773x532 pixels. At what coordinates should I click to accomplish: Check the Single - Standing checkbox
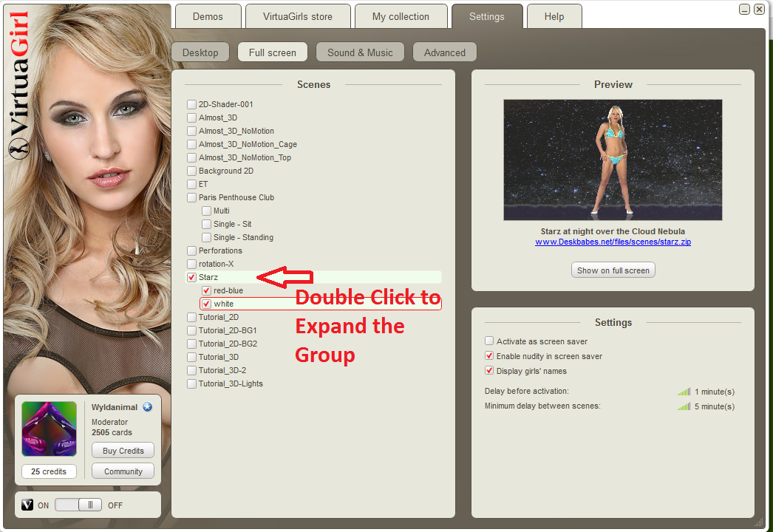pyautogui.click(x=207, y=238)
